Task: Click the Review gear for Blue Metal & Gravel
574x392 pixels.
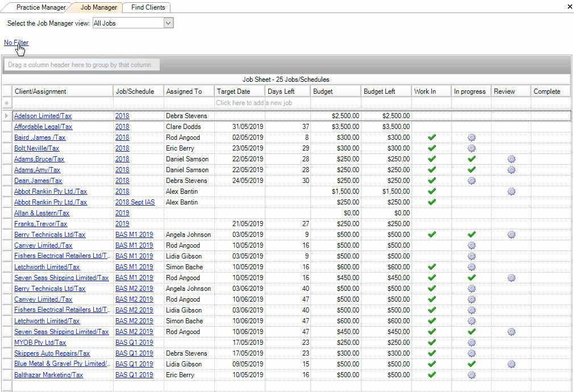Action: 511,364
